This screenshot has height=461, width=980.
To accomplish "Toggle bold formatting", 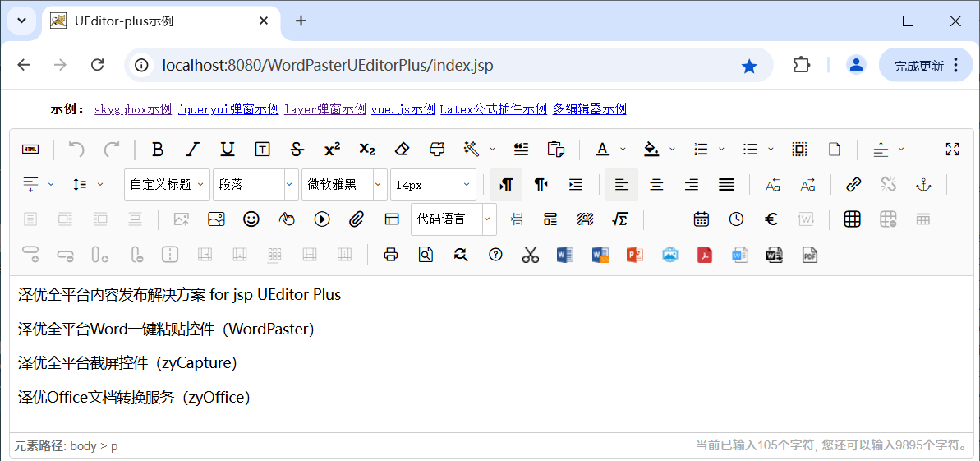I will [x=158, y=149].
